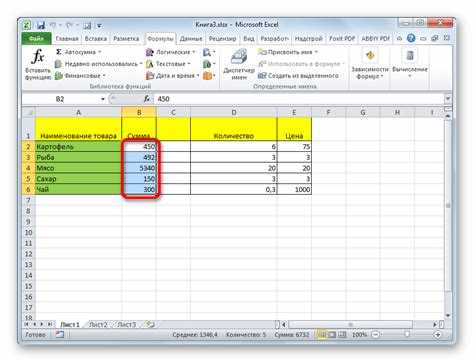Switch to the Foxit PDF tab
This screenshot has width=474, height=362.
point(342,39)
